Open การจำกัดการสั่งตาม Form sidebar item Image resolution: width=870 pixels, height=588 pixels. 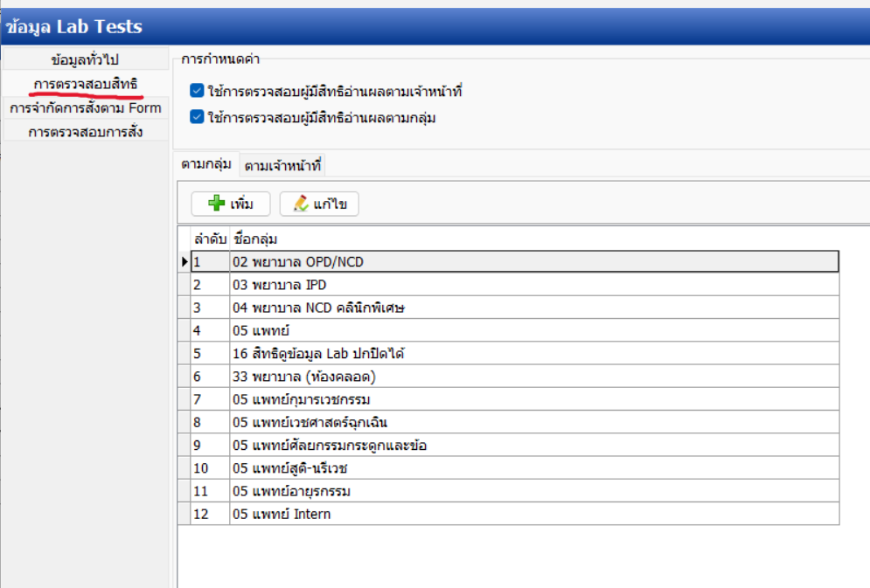point(85,107)
